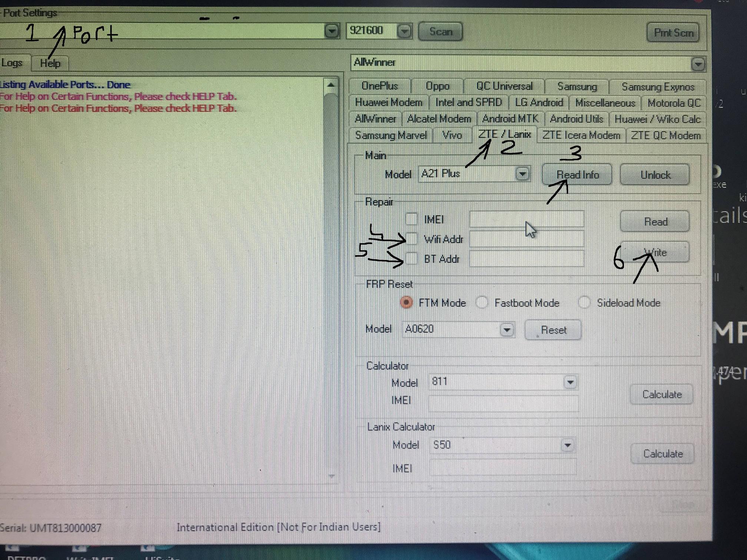Open the ZTE Icera Modem tab
This screenshot has height=560, width=747.
coord(581,136)
